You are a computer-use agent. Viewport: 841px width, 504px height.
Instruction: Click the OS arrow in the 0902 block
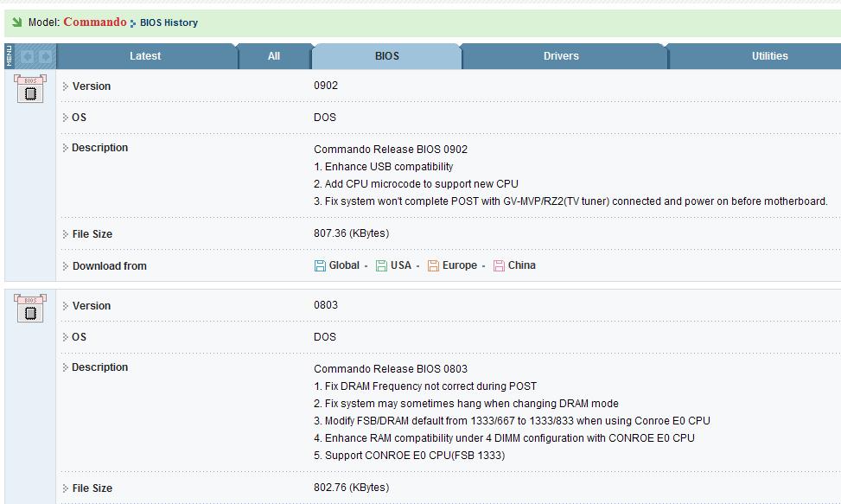point(66,118)
